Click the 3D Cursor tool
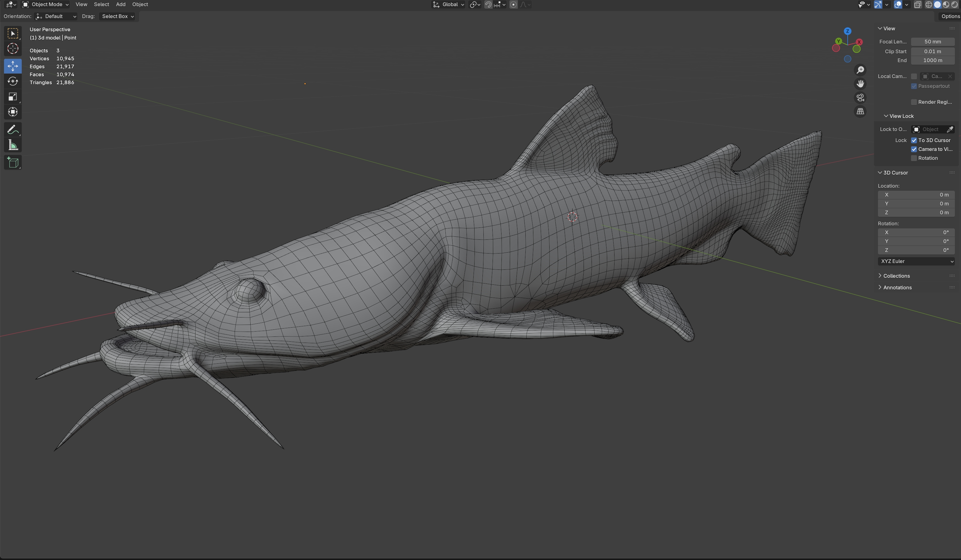 point(13,48)
